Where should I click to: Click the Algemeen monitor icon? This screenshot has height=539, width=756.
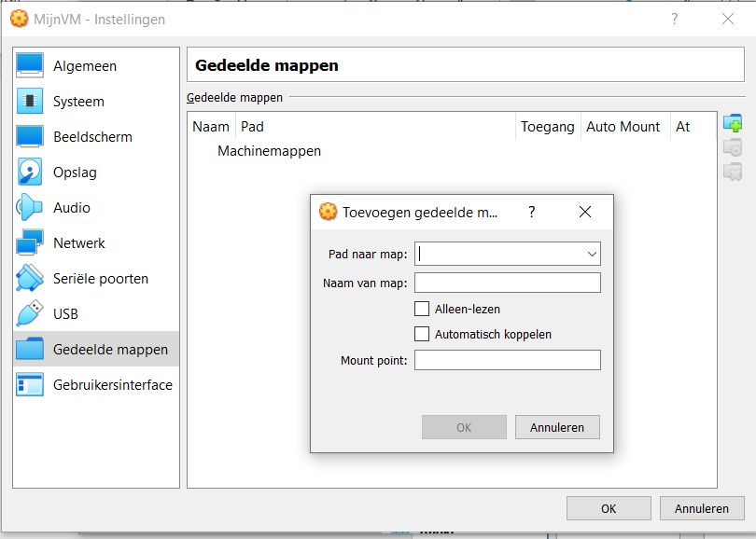(30, 66)
